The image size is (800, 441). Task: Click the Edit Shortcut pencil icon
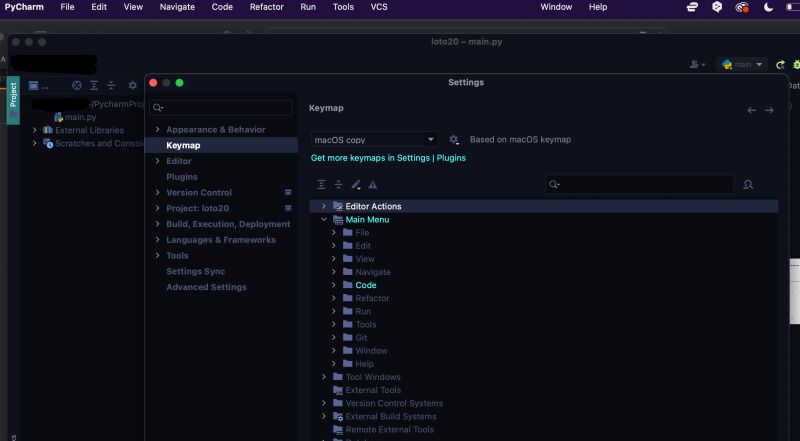[356, 185]
